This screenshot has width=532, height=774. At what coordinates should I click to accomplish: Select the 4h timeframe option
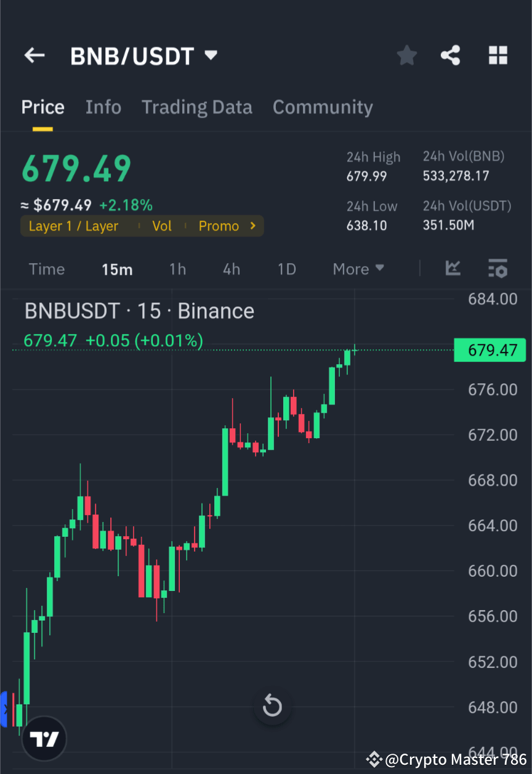pos(232,269)
